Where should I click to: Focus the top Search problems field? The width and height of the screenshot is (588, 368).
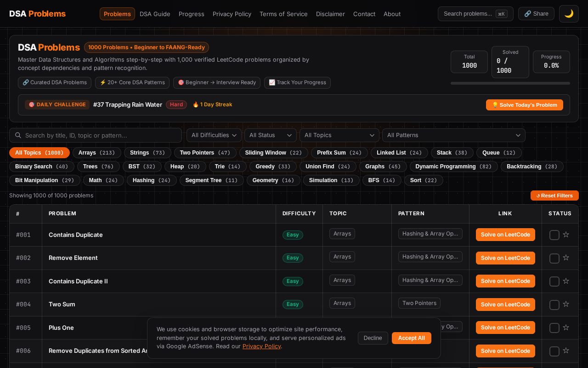pos(475,14)
